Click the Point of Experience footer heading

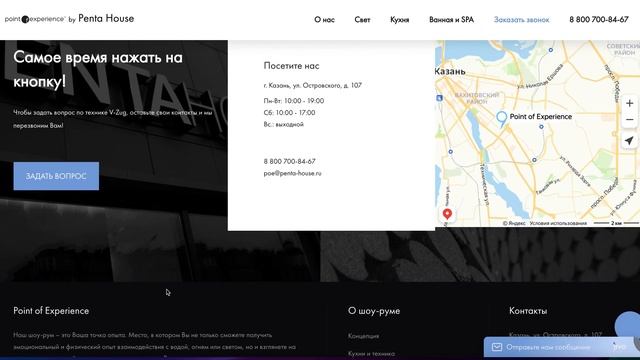(x=51, y=311)
